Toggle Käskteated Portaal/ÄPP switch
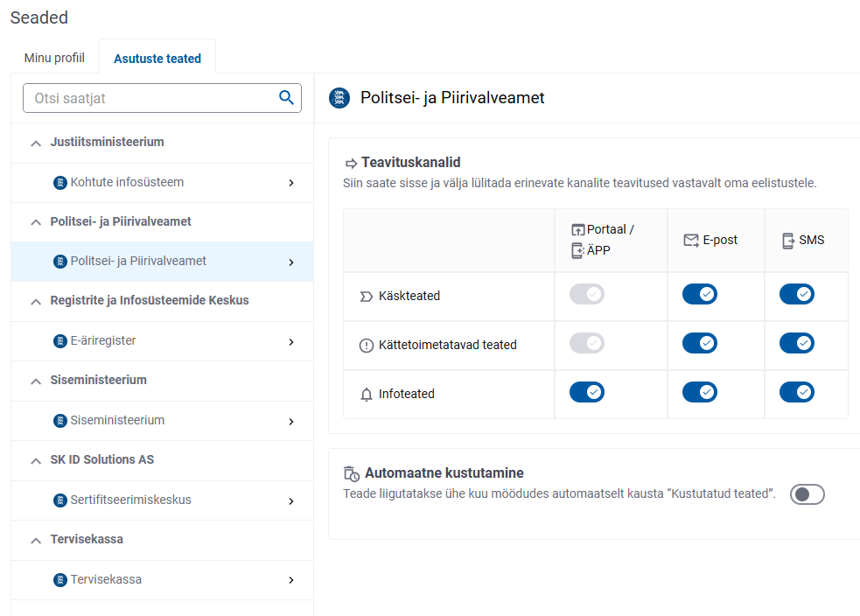 tap(587, 294)
